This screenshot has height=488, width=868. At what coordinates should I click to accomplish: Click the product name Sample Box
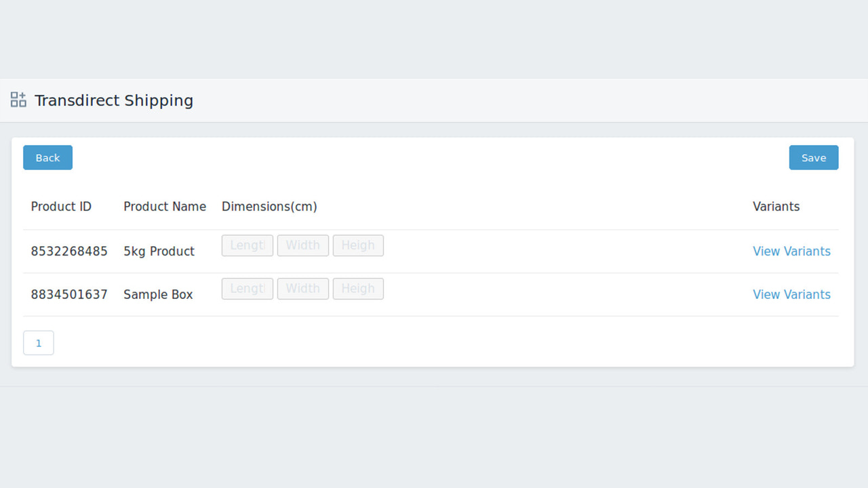coord(158,294)
